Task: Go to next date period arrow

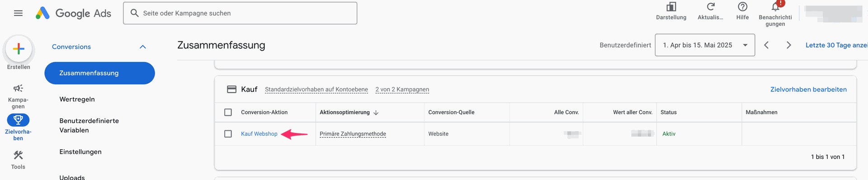Action: tap(789, 45)
